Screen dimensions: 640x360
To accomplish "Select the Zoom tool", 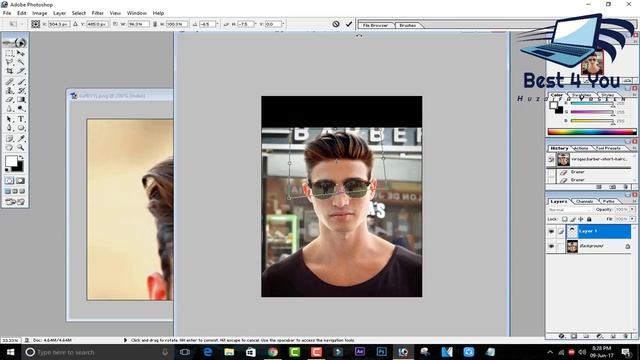I will [21, 148].
